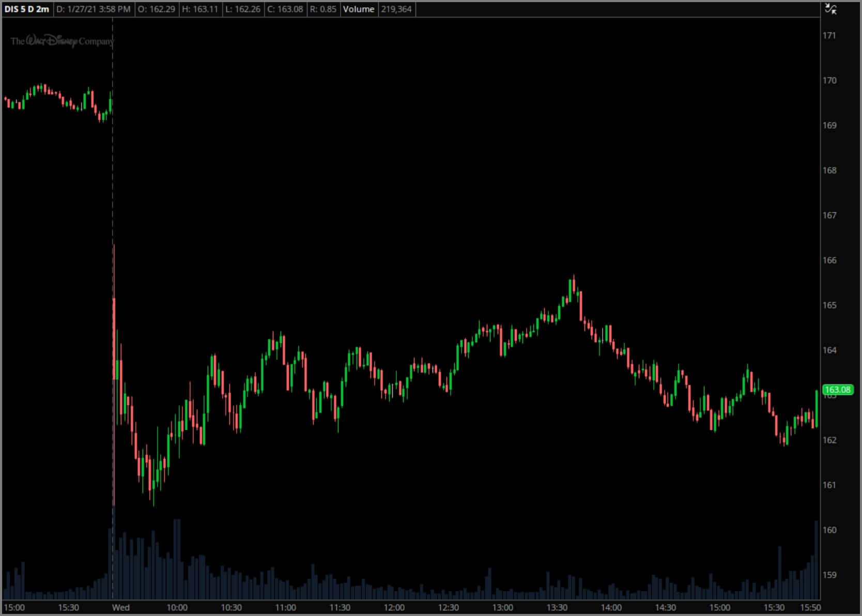The width and height of the screenshot is (862, 616).
Task: Click the DIS 5 D 2m symbol label
Action: pyautogui.click(x=27, y=9)
